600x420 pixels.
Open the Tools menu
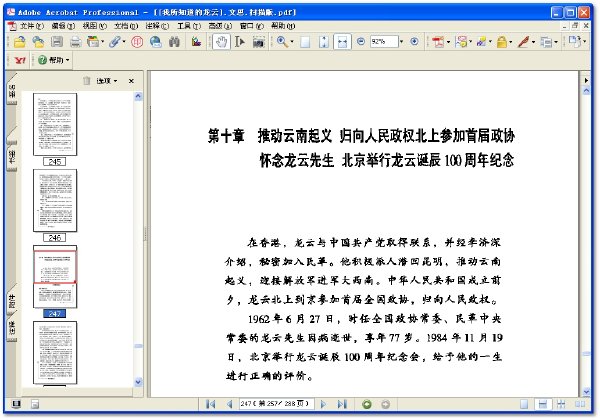pos(189,26)
